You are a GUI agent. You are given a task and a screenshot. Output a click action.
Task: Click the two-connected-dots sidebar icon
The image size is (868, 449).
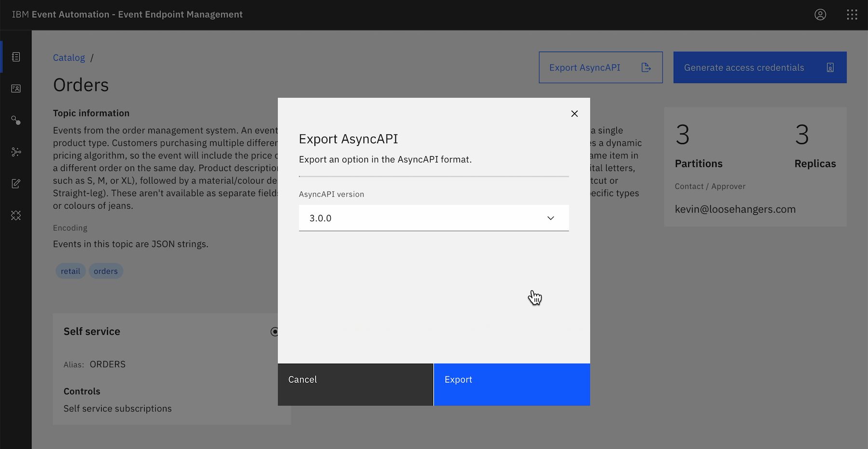point(16,120)
